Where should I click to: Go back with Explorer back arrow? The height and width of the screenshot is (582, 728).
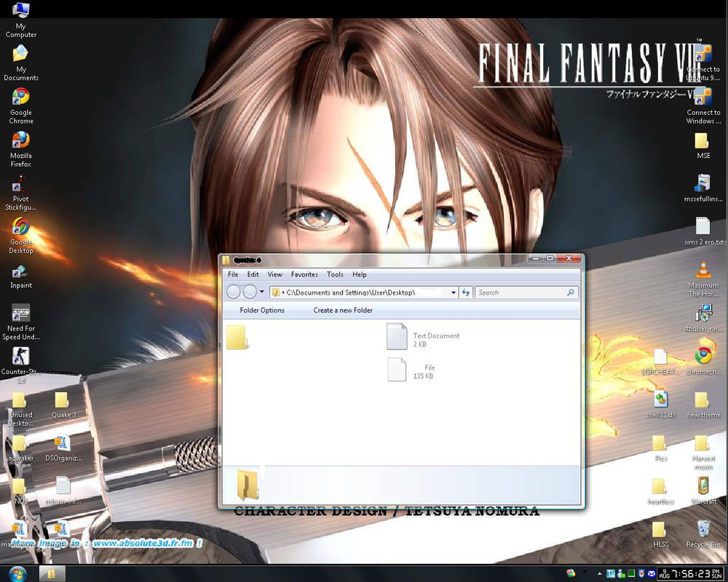(234, 292)
